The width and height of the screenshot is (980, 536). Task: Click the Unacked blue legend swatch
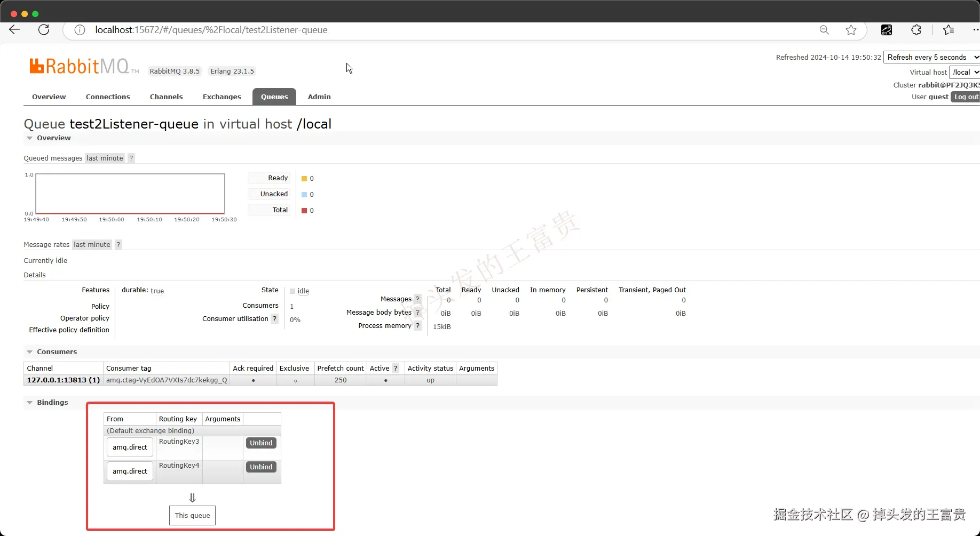(304, 195)
